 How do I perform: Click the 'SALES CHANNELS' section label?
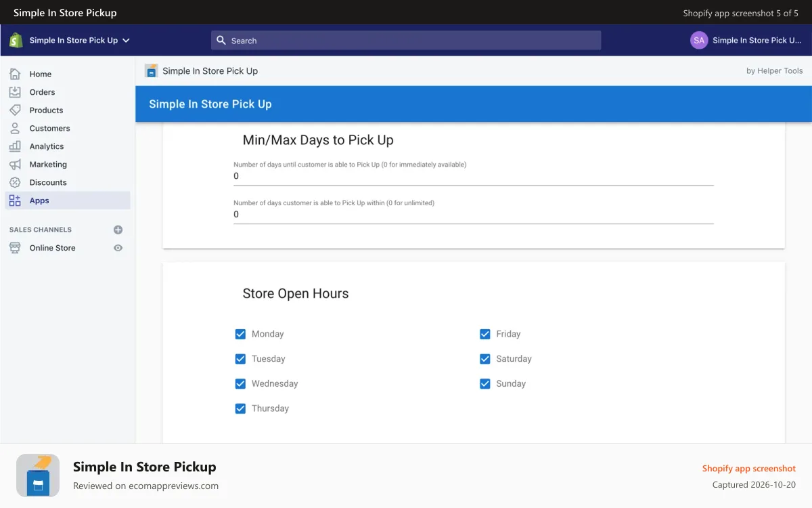point(41,230)
